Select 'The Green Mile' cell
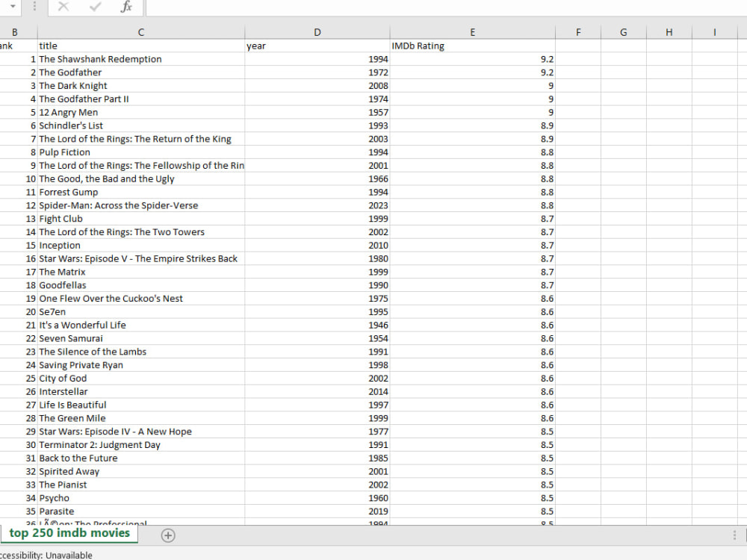The height and width of the screenshot is (560, 747). 141,419
